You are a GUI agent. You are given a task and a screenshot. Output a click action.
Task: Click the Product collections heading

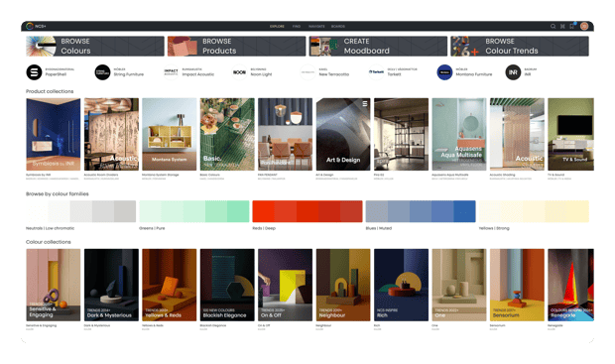50,91
